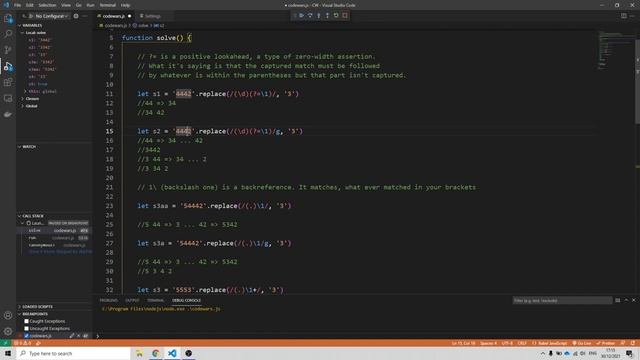Disable the codewars.js breakpoint checkbox
The width and height of the screenshot is (640, 360).
pos(27,336)
